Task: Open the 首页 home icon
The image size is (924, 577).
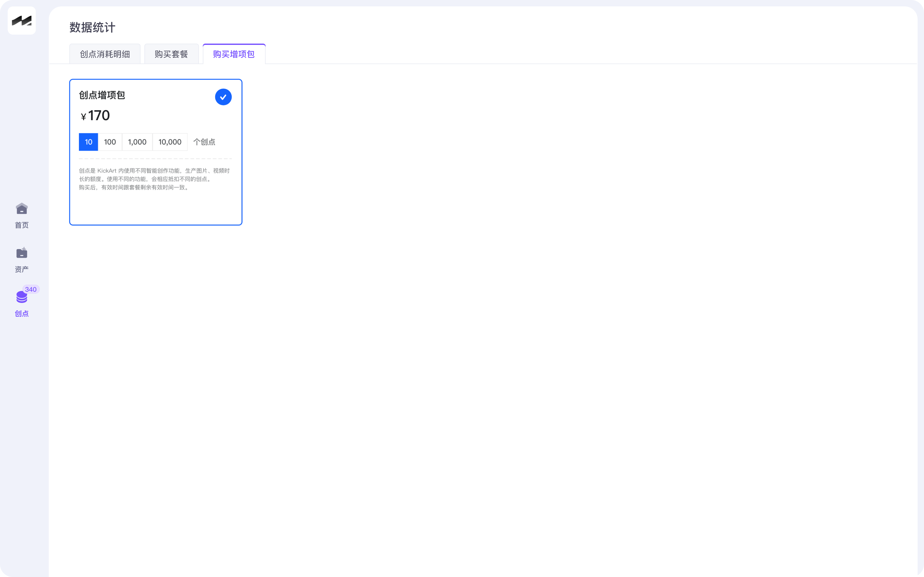Action: coord(22,208)
